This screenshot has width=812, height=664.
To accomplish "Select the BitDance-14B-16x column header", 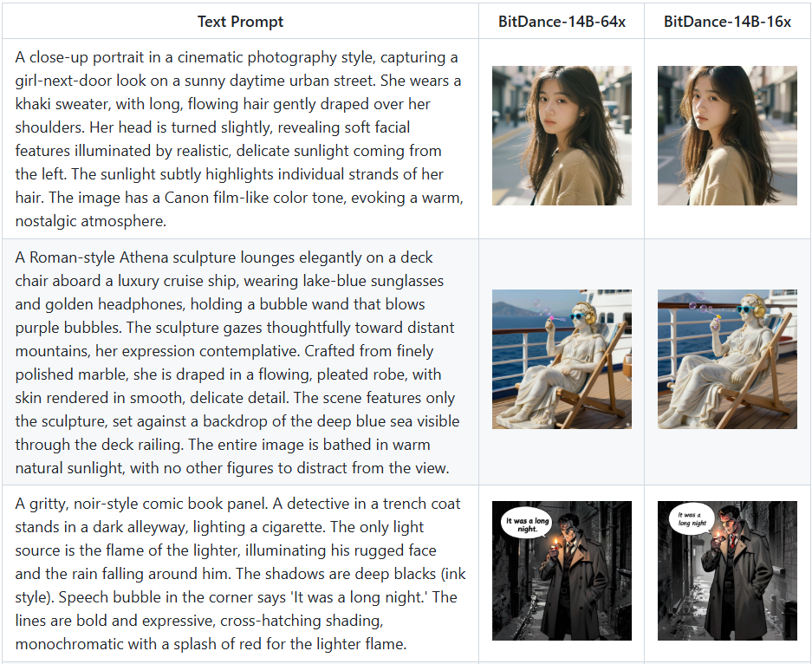I will 728,22.
